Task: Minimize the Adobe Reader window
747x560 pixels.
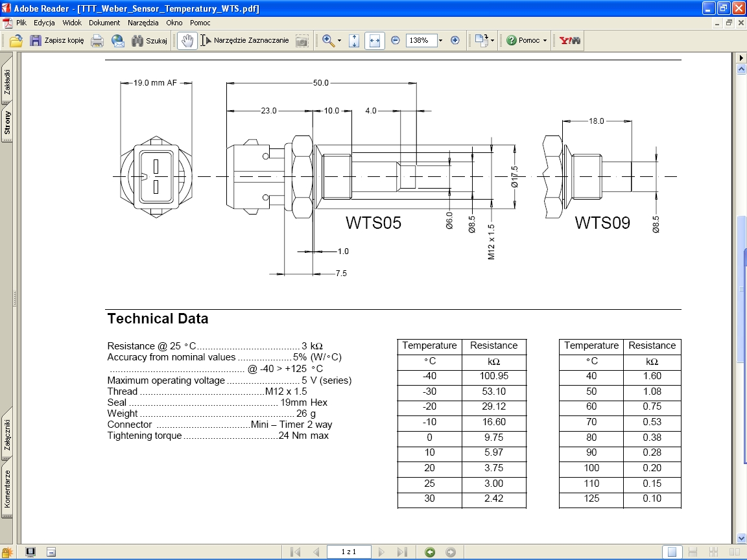Action: pyautogui.click(x=709, y=8)
